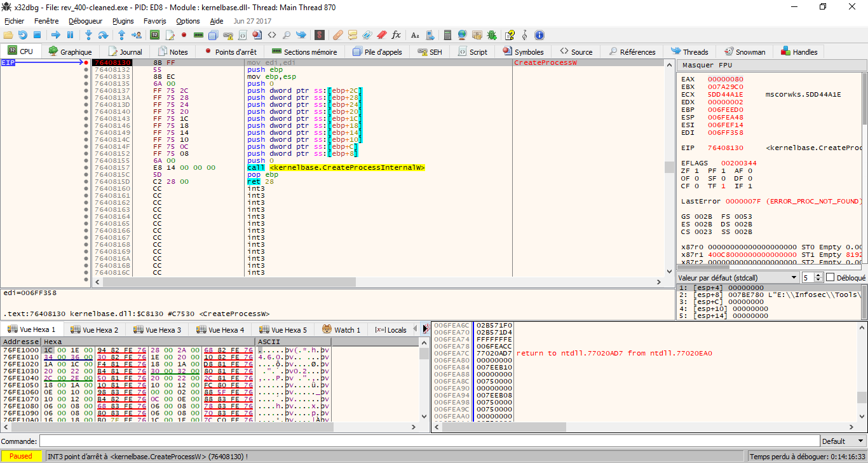Viewport: 868px width, 463px height.
Task: Click the Masquer FPU button
Action: [708, 66]
